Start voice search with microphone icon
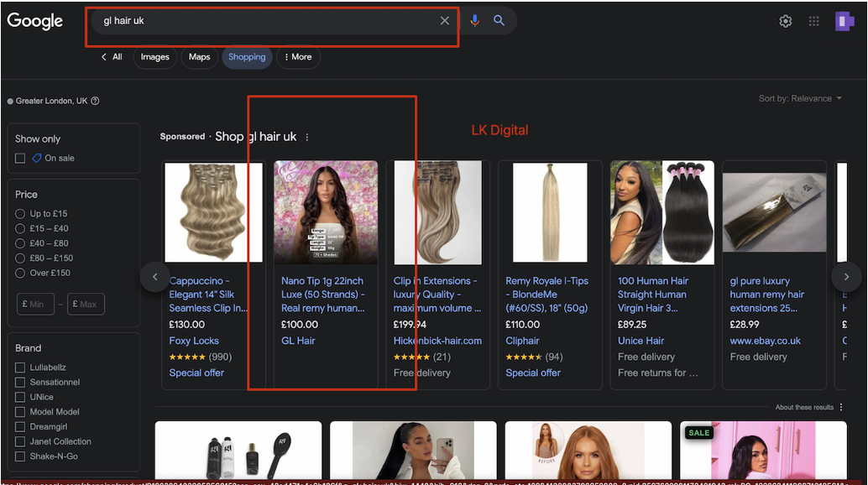868x485 pixels. pyautogui.click(x=474, y=21)
